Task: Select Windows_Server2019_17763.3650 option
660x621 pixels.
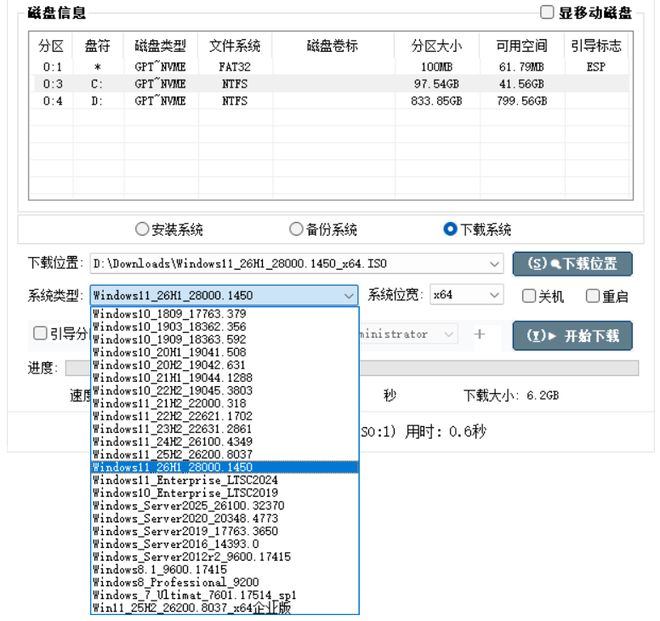Action: tap(225, 531)
